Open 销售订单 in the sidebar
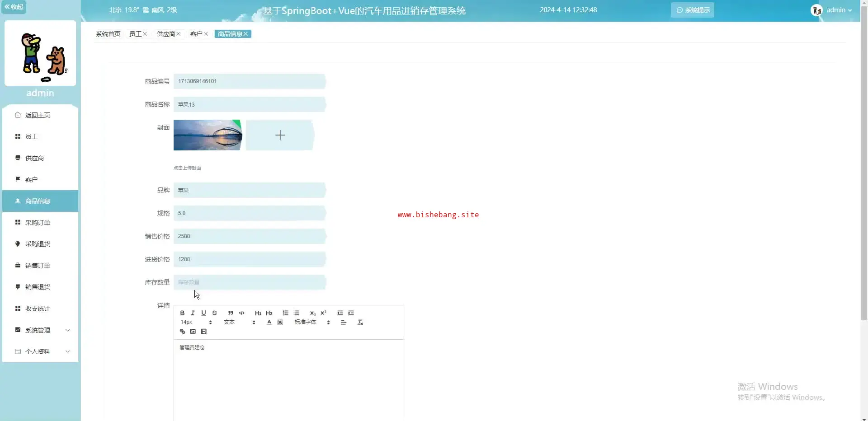The height and width of the screenshot is (421, 868). coord(40,266)
